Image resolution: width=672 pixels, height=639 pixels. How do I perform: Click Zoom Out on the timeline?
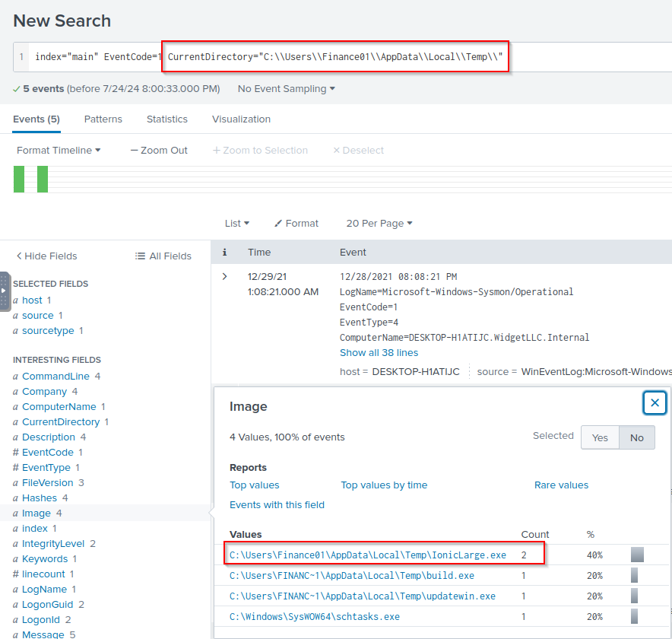point(159,151)
